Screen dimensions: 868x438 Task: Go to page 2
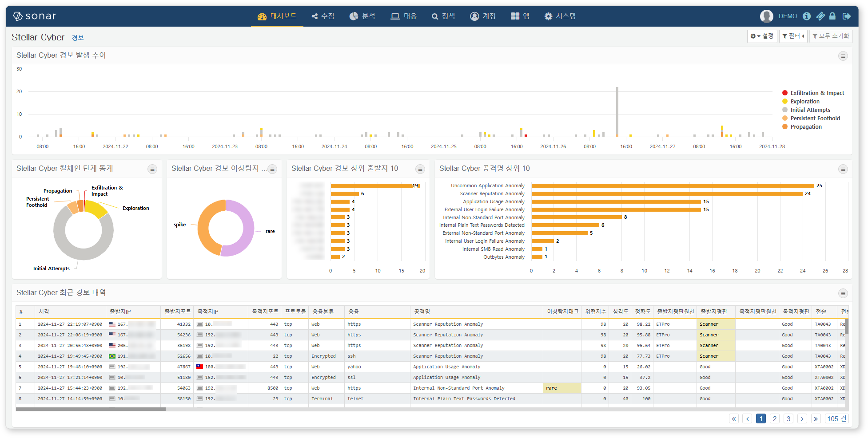pyautogui.click(x=775, y=418)
